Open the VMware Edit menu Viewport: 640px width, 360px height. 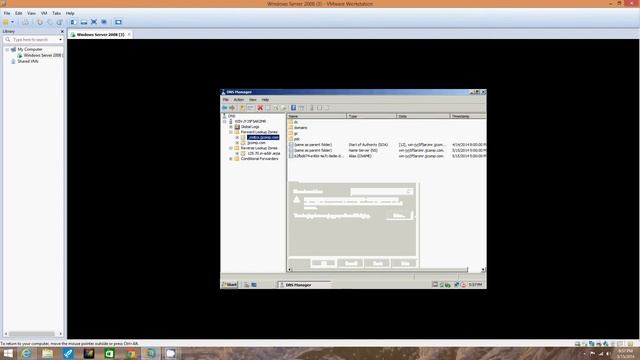click(x=19, y=13)
